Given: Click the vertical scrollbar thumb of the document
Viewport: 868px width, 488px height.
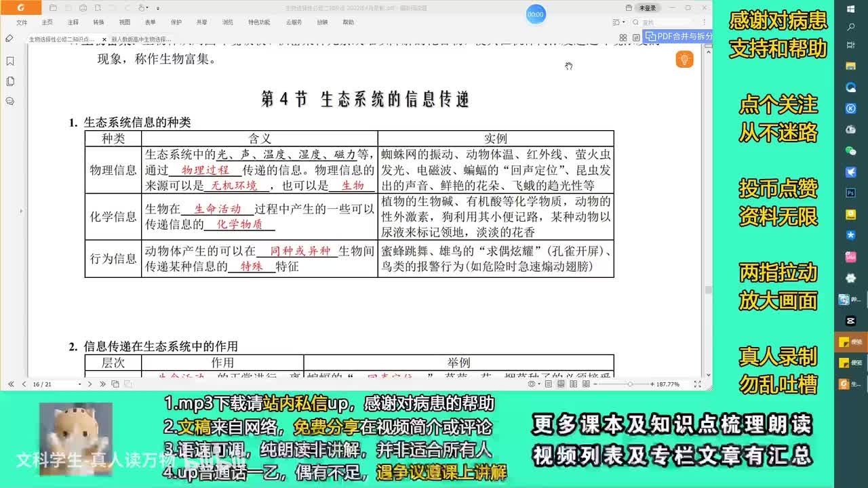Looking at the screenshot, I should tap(709, 289).
